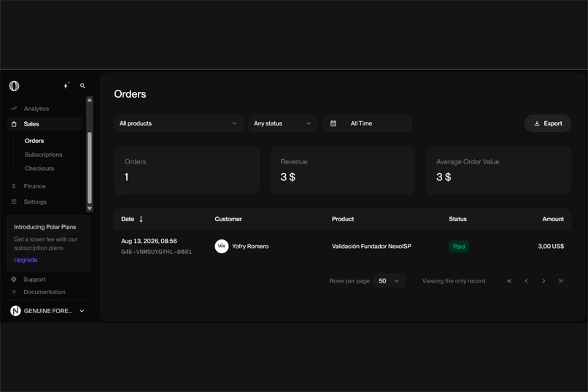Click order ID G4E-VNMSUYGYHL-0001

click(x=156, y=252)
